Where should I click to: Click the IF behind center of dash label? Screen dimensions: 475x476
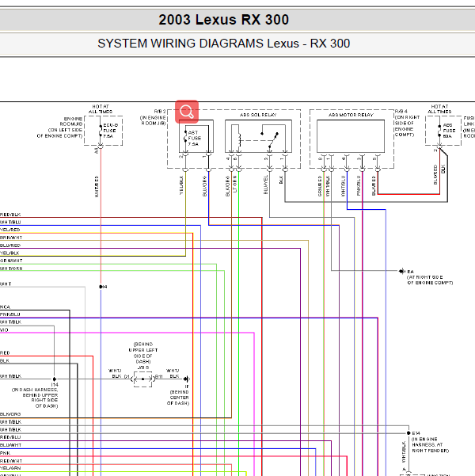(178, 395)
